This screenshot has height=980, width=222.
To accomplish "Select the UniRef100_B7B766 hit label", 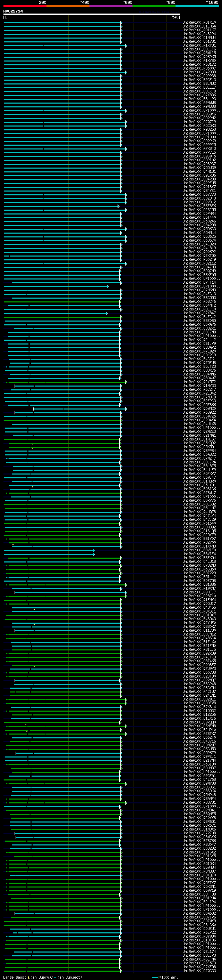I will click(199, 840).
